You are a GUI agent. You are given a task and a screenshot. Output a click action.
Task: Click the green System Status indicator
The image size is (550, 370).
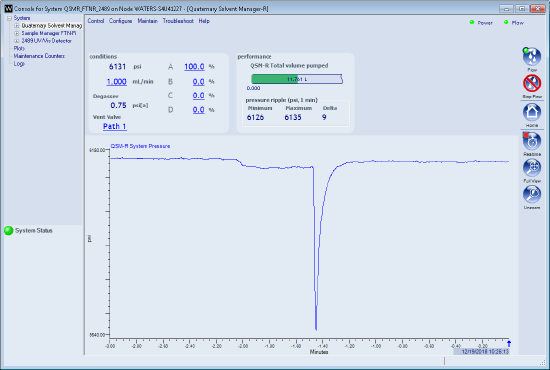[9, 230]
